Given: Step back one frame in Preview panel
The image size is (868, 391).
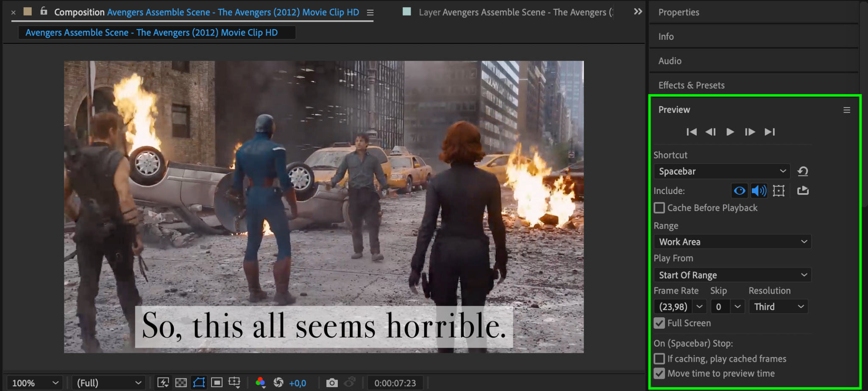Looking at the screenshot, I should (x=711, y=132).
